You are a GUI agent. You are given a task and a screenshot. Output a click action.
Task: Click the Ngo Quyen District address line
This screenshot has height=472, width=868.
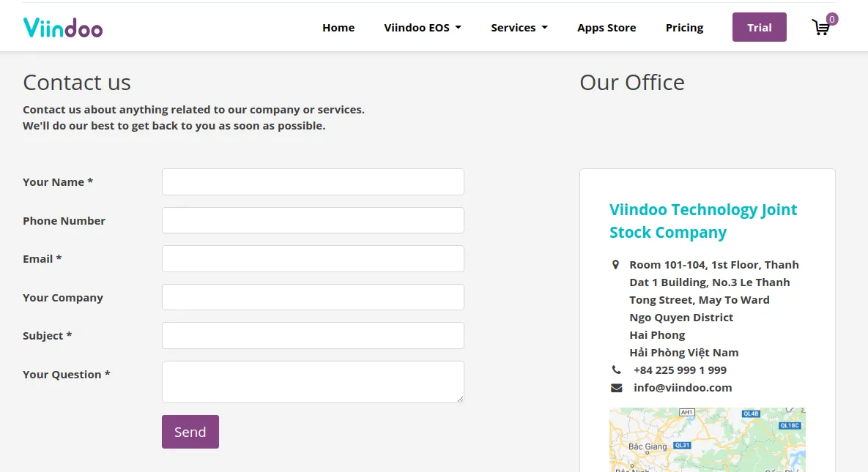pos(681,318)
